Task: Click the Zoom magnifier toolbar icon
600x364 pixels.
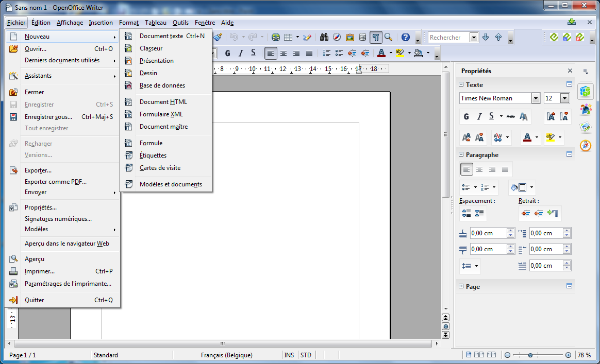Action: 388,37
